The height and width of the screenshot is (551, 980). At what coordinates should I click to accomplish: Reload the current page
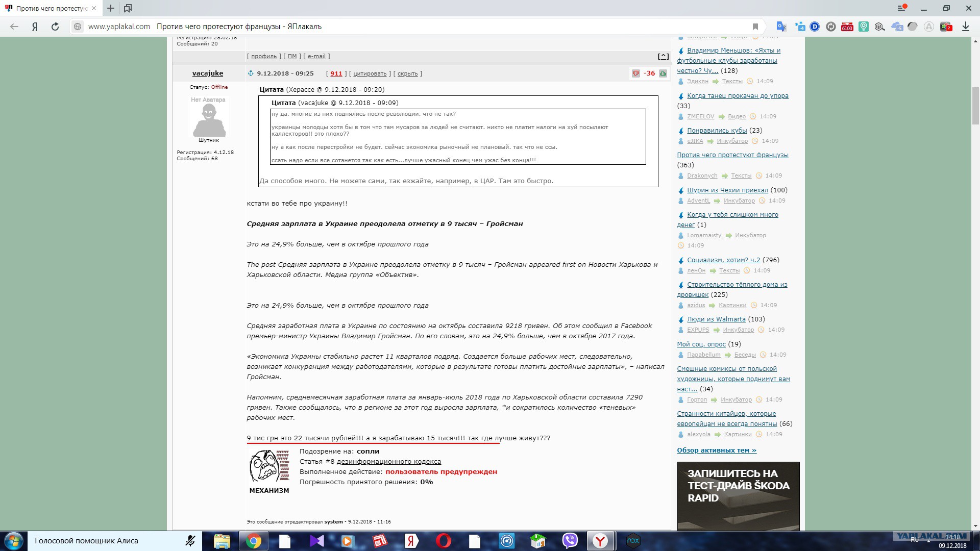[x=55, y=27]
